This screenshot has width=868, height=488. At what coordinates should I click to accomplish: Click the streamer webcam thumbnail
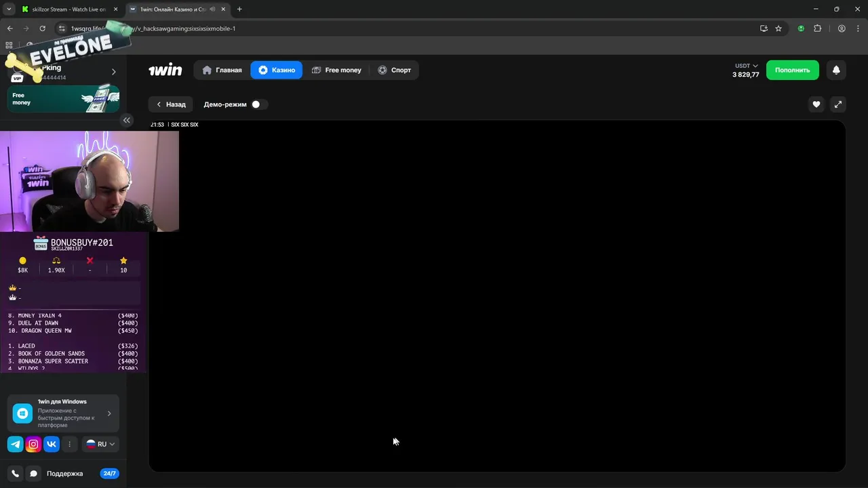90,181
